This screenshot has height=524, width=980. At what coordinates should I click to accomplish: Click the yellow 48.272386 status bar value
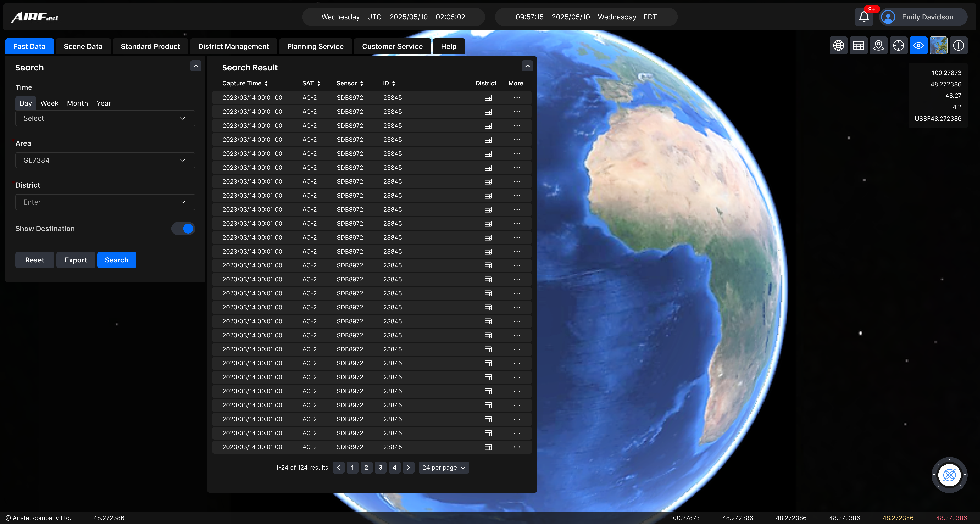tap(898, 518)
